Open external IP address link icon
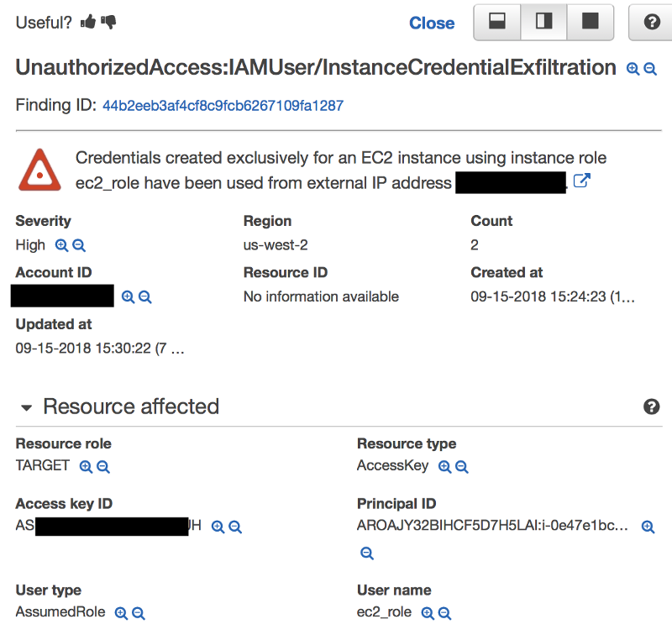 pos(580,181)
